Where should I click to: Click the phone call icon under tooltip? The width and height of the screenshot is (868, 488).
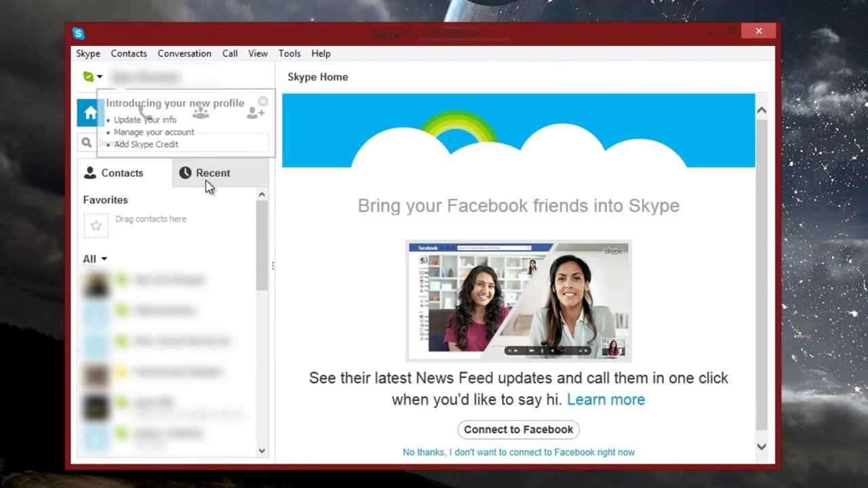145,113
